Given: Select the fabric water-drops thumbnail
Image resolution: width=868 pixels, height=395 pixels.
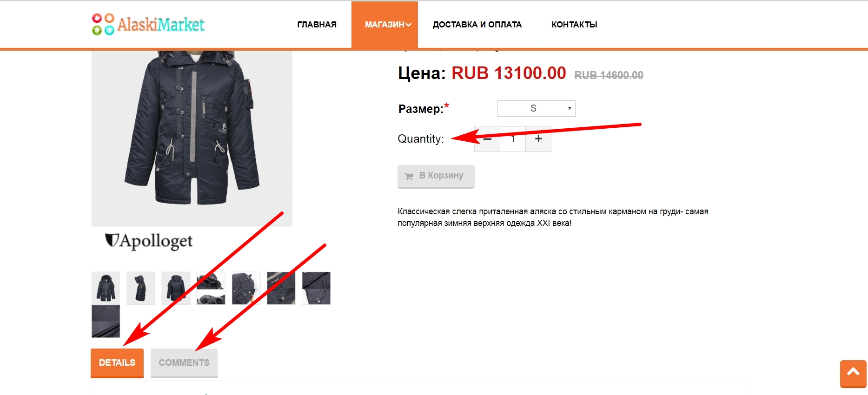Looking at the screenshot, I should [106, 322].
